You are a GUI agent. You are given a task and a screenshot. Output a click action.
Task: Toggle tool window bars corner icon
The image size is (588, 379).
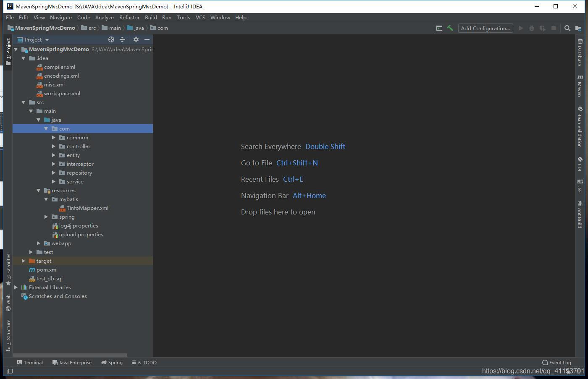coord(10,371)
